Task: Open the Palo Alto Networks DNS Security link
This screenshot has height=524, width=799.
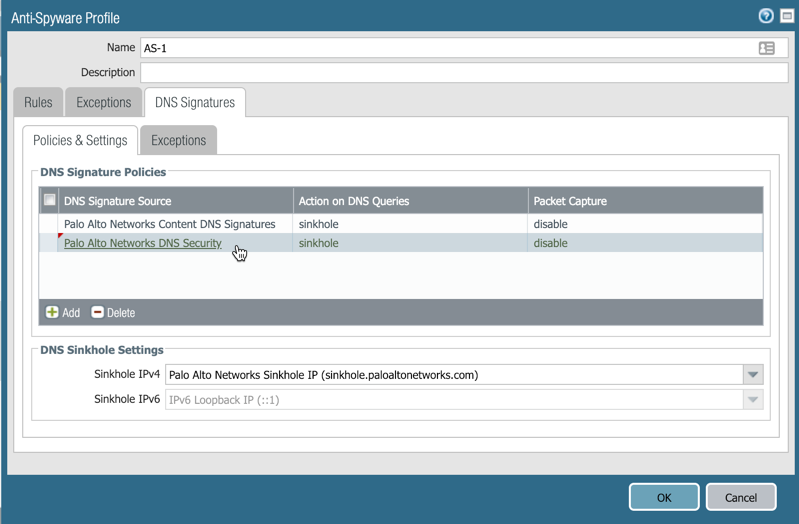Action: click(x=143, y=243)
